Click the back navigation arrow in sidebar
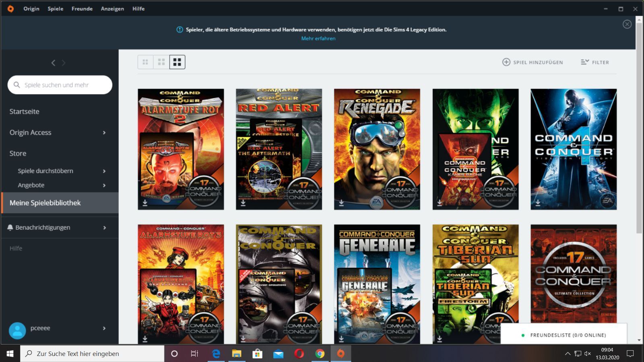The height and width of the screenshot is (362, 644). (x=53, y=63)
